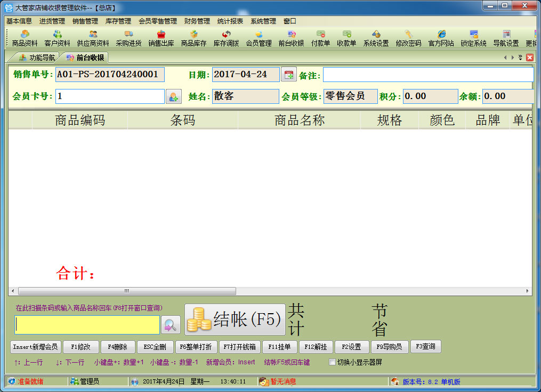The height and width of the screenshot is (392, 541).
Task: Click F4删除 button
Action: tap(118, 347)
